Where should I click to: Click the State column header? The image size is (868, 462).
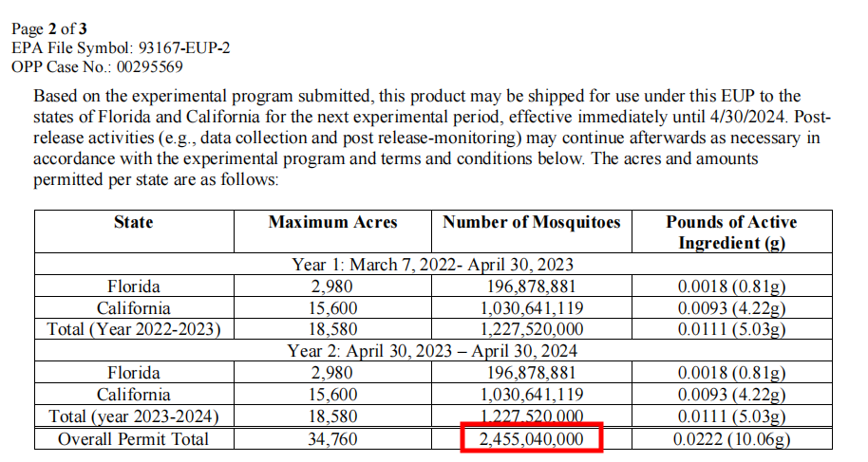click(133, 222)
